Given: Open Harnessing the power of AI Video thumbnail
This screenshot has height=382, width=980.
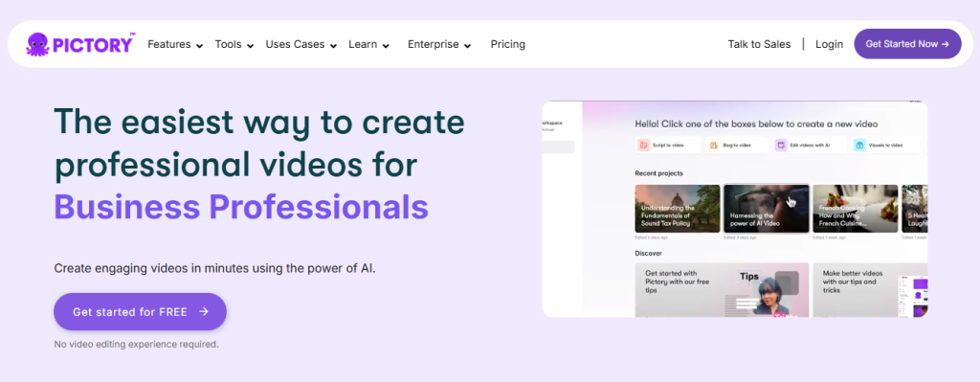Looking at the screenshot, I should tap(767, 209).
